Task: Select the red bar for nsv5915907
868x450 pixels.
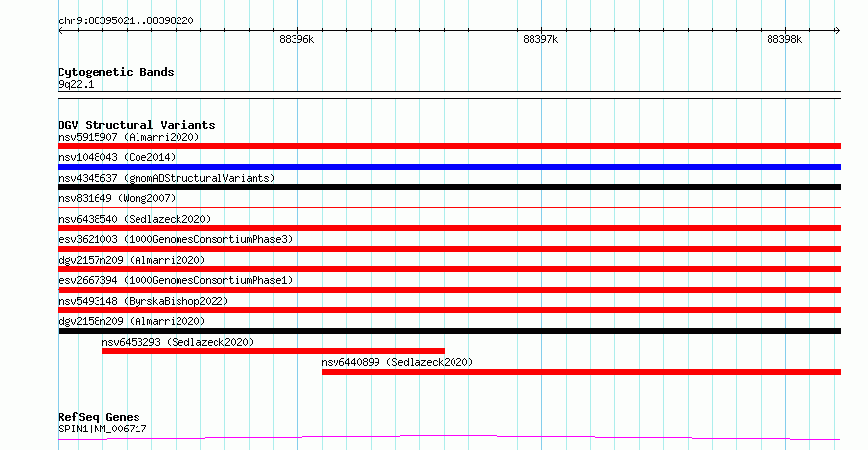Action: (x=450, y=146)
